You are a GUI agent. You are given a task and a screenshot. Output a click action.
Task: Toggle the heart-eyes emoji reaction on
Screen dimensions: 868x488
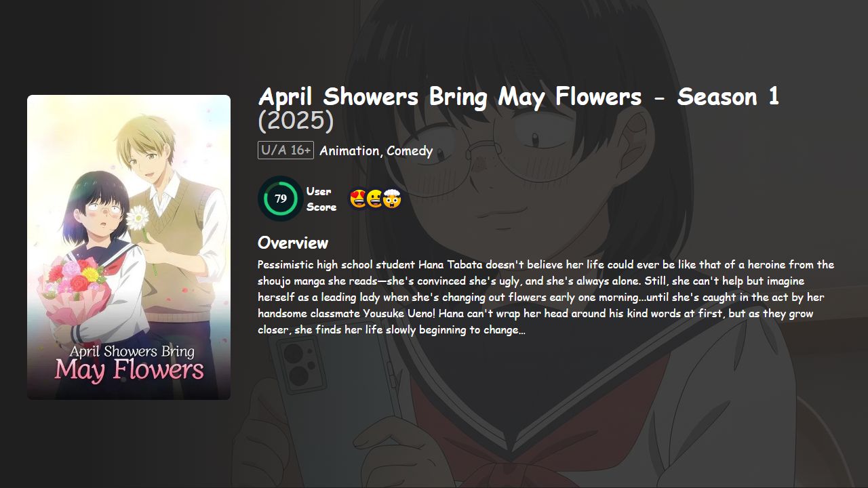357,199
